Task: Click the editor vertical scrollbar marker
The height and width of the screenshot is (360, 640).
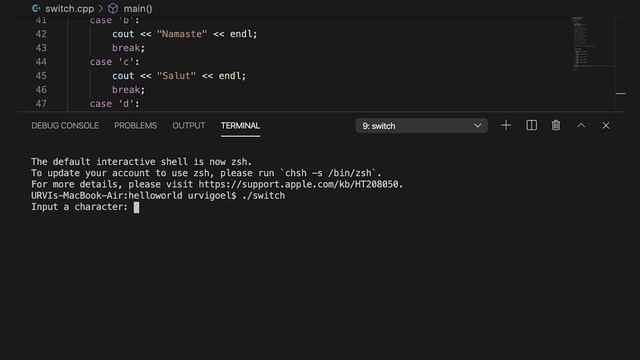Action: (x=621, y=93)
